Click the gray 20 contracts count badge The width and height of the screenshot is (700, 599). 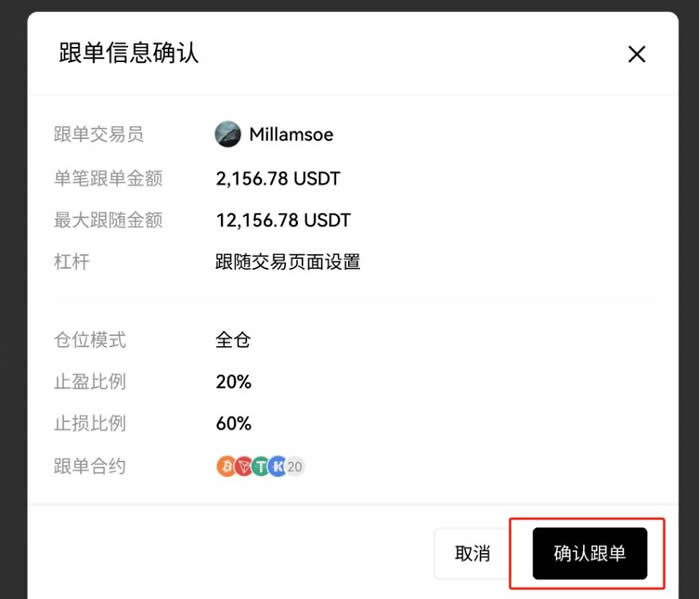tap(295, 466)
